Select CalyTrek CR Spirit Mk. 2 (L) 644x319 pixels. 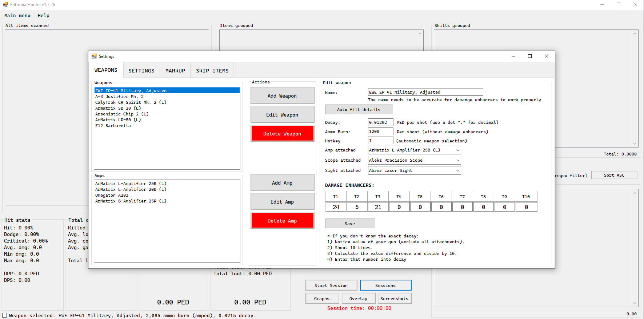click(167, 102)
